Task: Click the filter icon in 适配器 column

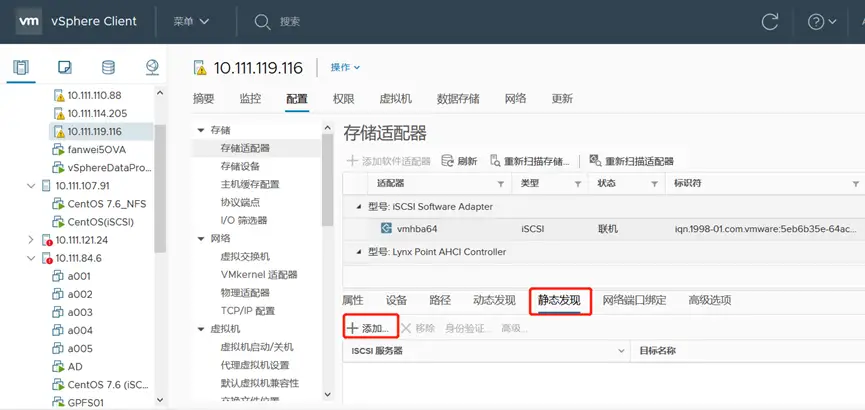Action: [501, 184]
